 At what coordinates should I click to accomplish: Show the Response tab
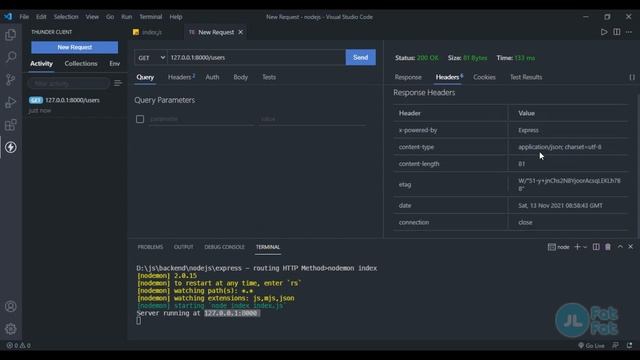pyautogui.click(x=408, y=77)
